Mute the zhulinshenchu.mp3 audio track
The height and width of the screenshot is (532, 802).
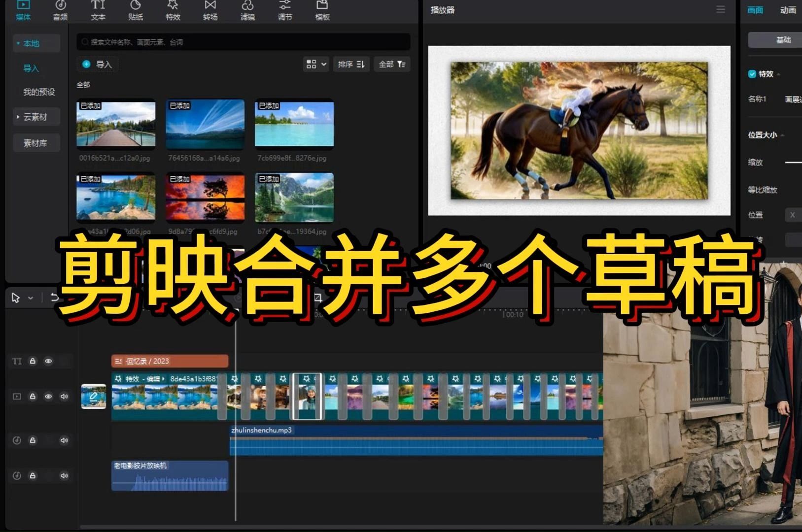pyautogui.click(x=64, y=440)
